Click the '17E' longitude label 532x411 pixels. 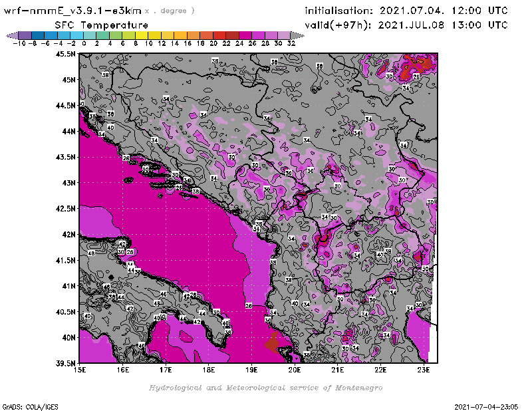166,370
